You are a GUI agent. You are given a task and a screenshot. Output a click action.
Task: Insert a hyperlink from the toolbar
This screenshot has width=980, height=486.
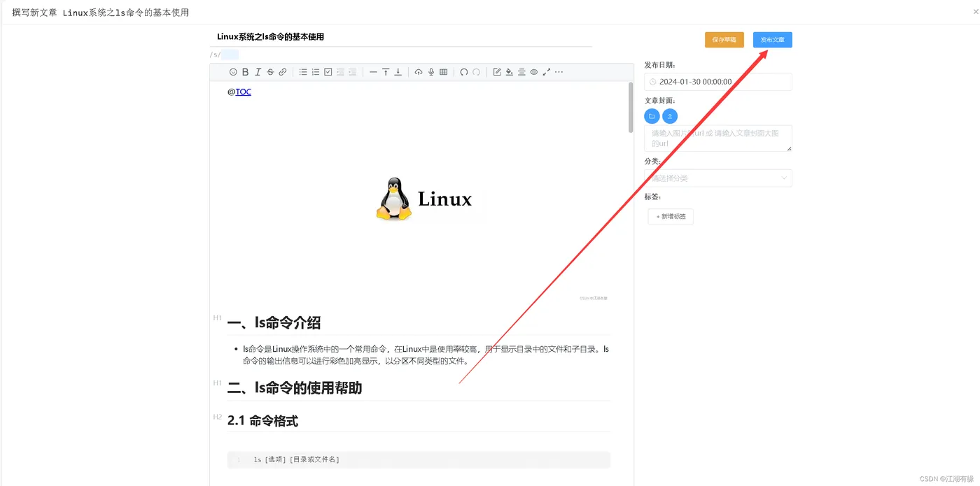click(283, 72)
